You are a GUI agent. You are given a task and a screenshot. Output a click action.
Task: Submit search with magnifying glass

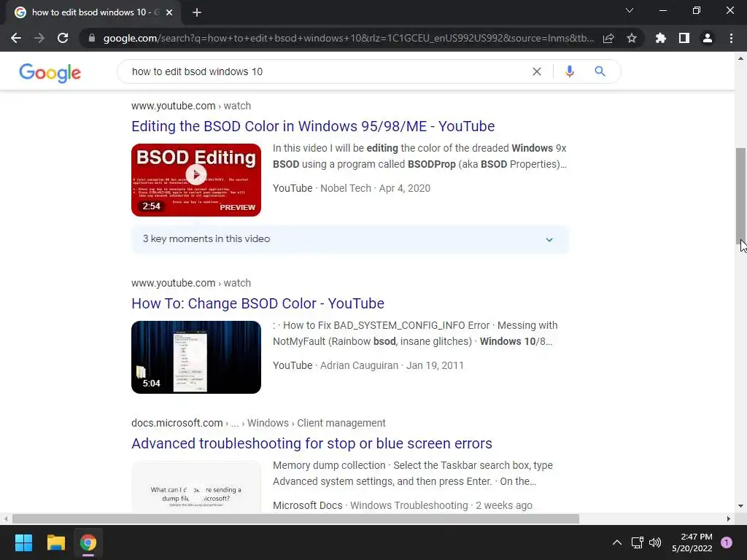point(600,71)
